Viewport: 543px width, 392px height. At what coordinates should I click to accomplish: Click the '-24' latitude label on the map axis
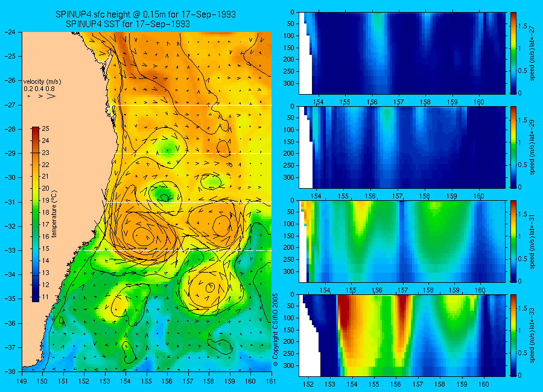tap(10, 32)
